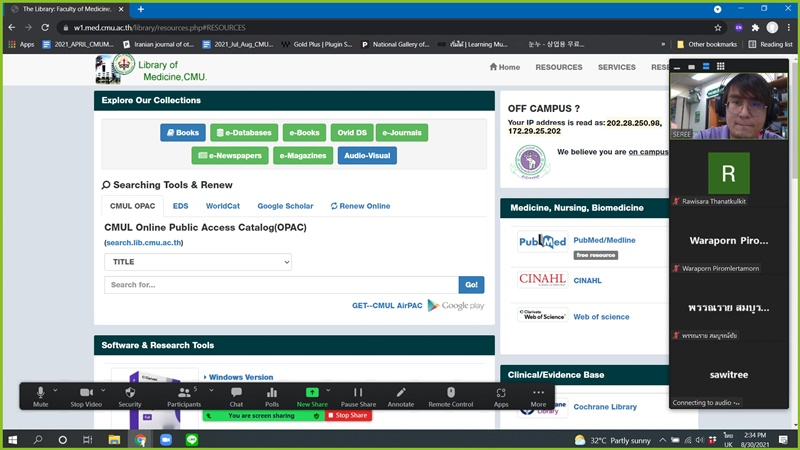Toggle Stop Video in Zoom toolbar
This screenshot has height=450, width=800.
click(85, 395)
